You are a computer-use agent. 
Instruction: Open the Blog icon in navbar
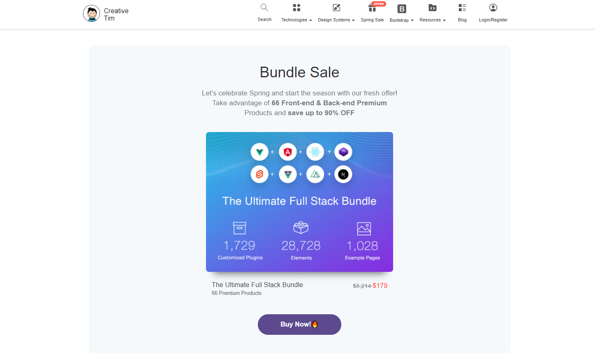click(x=462, y=7)
